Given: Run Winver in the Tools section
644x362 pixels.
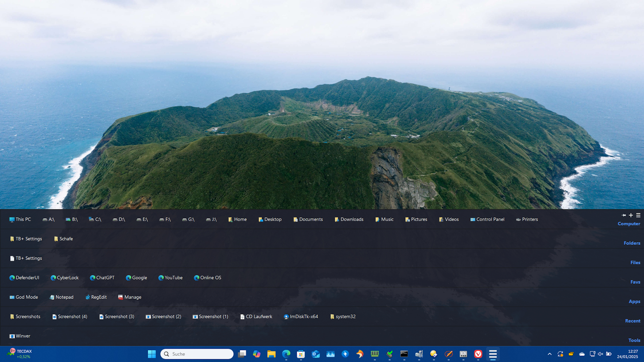Looking at the screenshot, I should 19,336.
